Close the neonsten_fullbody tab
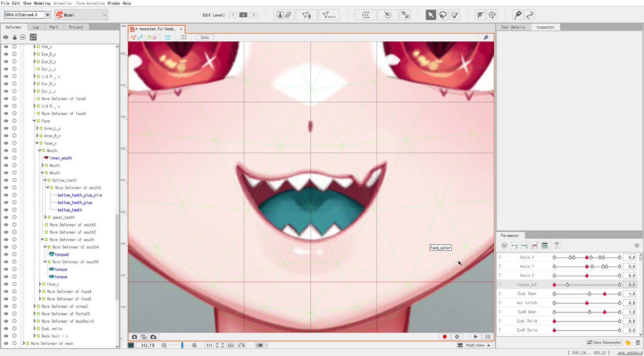The height and width of the screenshot is (356, 644). [x=181, y=29]
